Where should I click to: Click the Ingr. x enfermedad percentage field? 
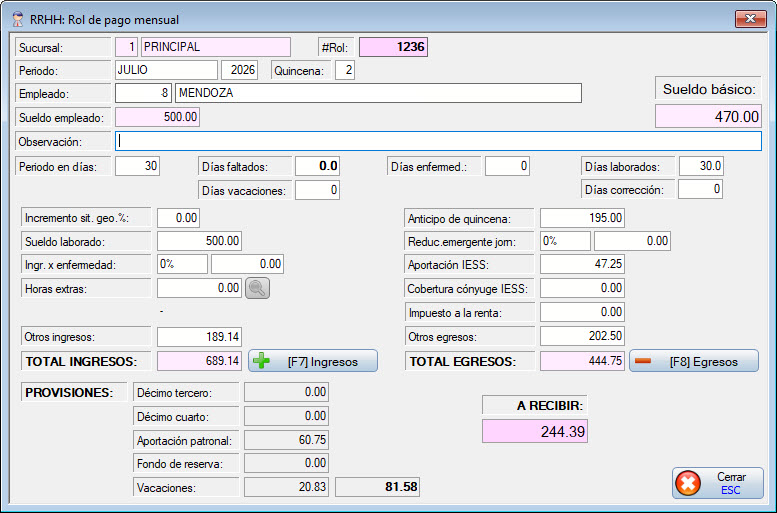click(182, 264)
